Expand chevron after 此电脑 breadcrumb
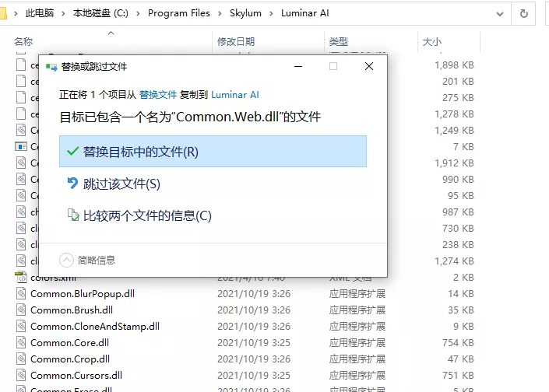 tap(63, 14)
